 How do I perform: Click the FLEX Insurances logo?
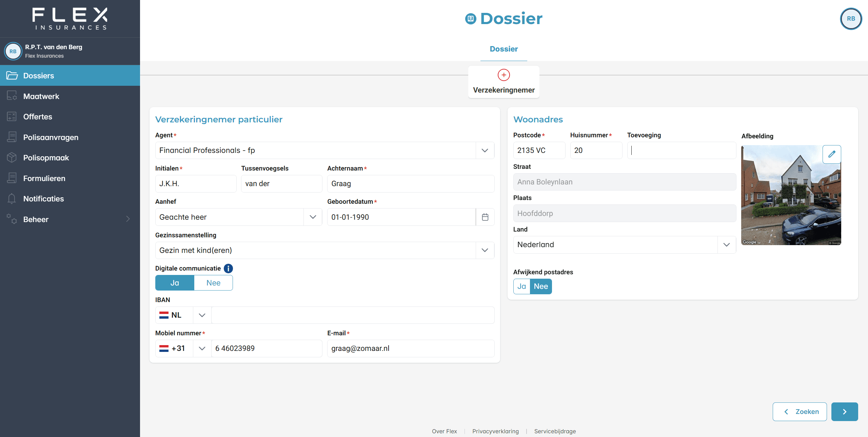(70, 19)
